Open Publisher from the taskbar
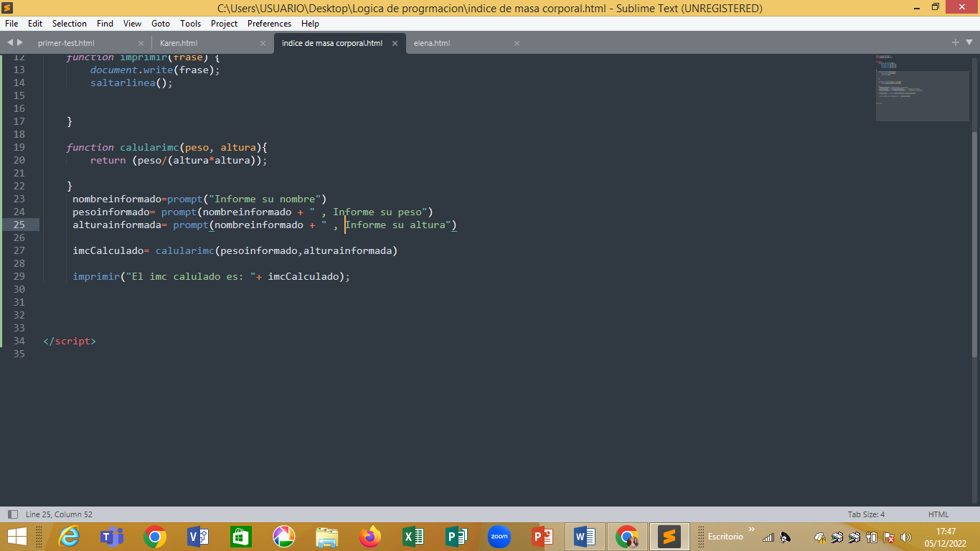Screen dimensions: 980x551 [x=456, y=537]
